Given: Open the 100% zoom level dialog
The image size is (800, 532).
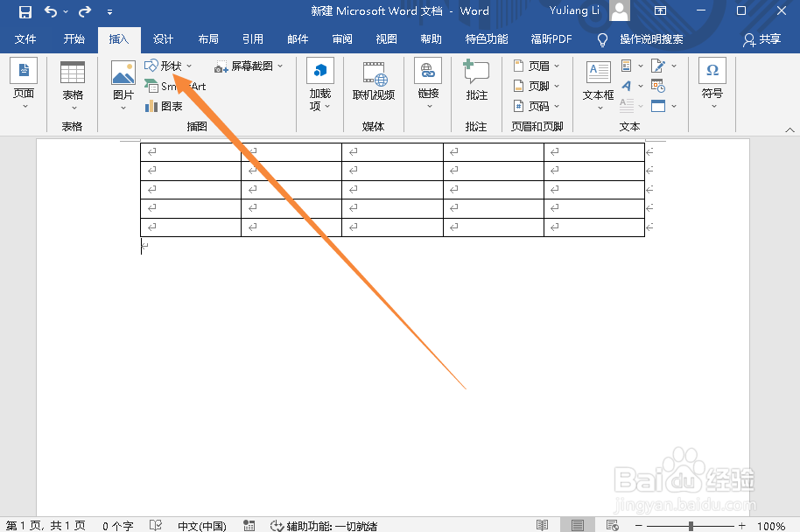Looking at the screenshot, I should [x=771, y=525].
